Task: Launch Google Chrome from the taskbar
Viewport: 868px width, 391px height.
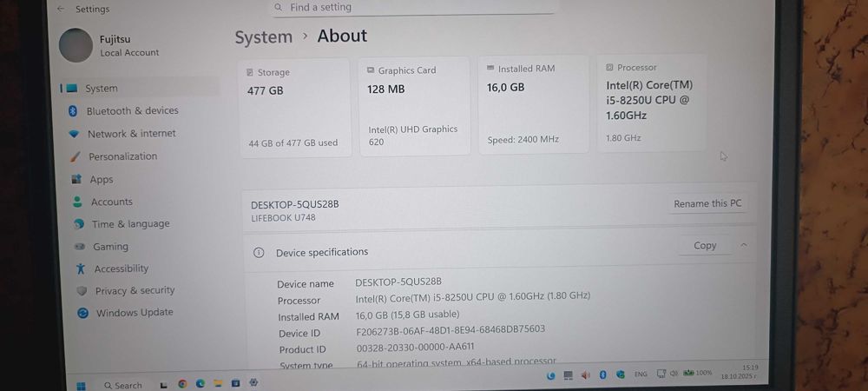Action: point(182,383)
